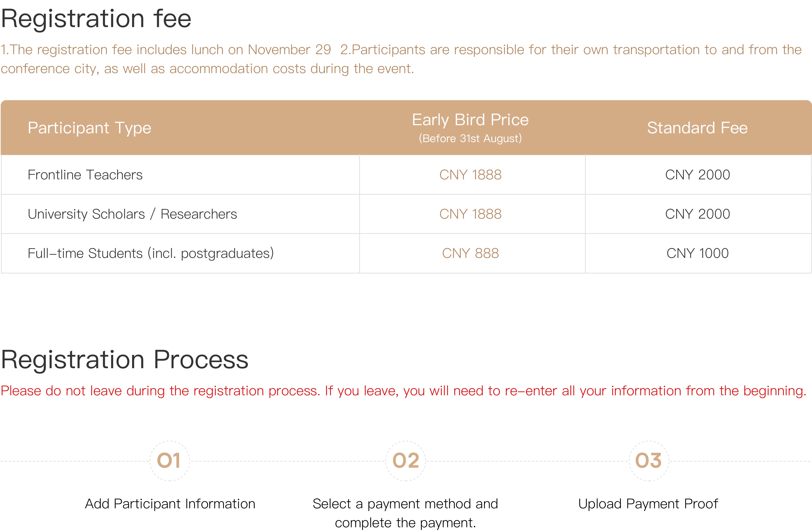Click the Early Bird Price column header

(x=470, y=128)
